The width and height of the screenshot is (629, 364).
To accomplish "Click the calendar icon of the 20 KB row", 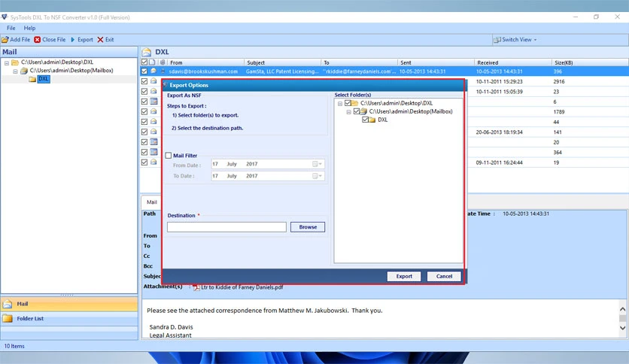I will (153, 142).
